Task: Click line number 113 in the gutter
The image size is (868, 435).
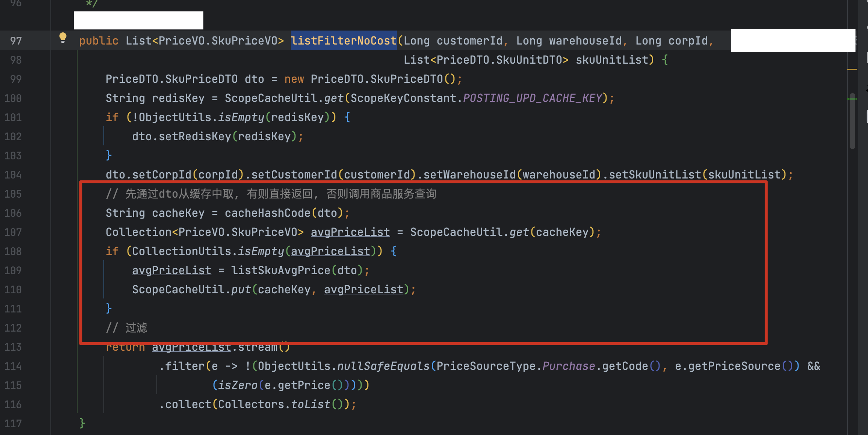Action: 13,347
